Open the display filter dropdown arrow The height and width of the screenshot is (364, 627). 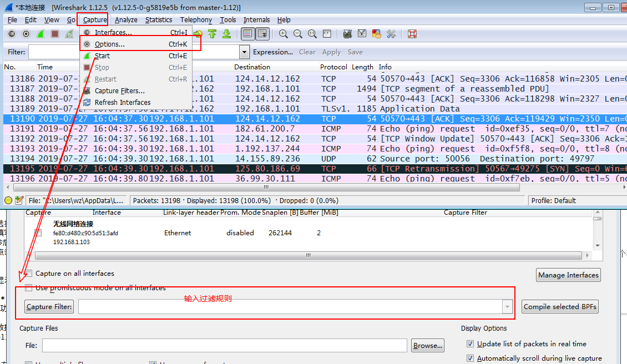pyautogui.click(x=244, y=52)
